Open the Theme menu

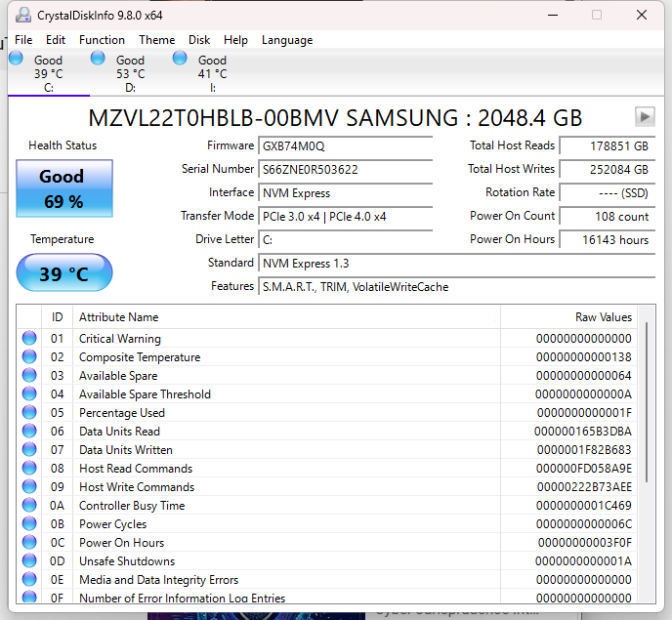(x=157, y=40)
